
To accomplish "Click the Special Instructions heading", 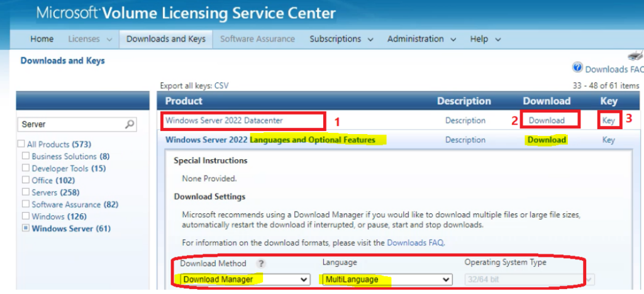I will point(210,161).
